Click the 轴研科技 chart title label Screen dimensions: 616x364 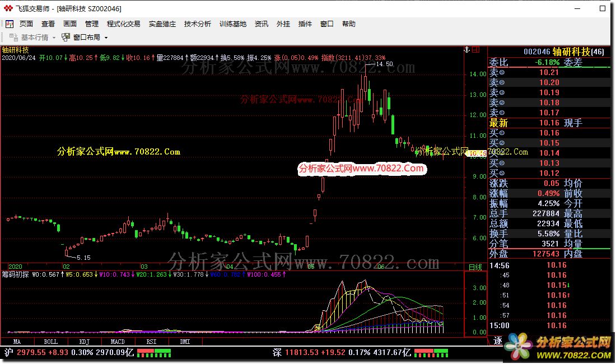tap(15, 50)
